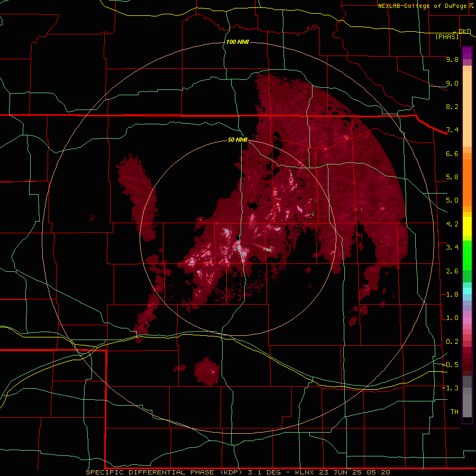Click the NEXLAB logo mark after DuPage
The image size is (476, 476).
[x=471, y=6]
